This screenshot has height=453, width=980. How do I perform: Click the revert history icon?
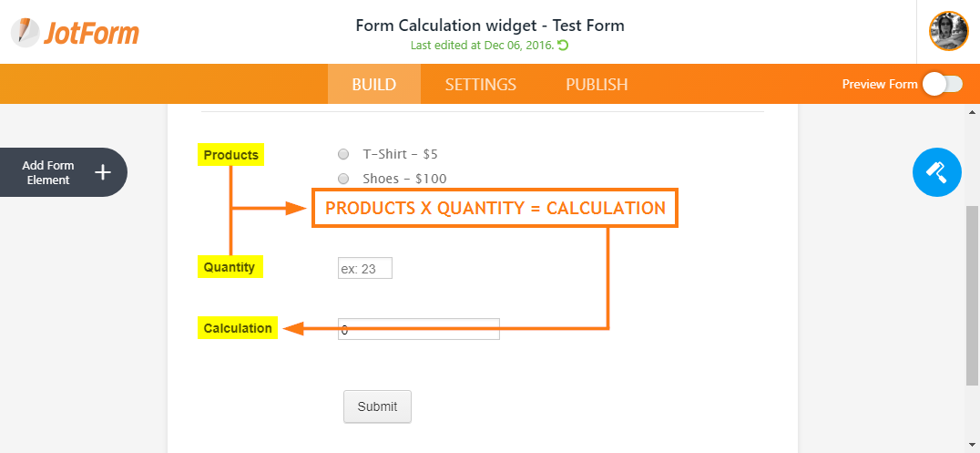coord(563,46)
